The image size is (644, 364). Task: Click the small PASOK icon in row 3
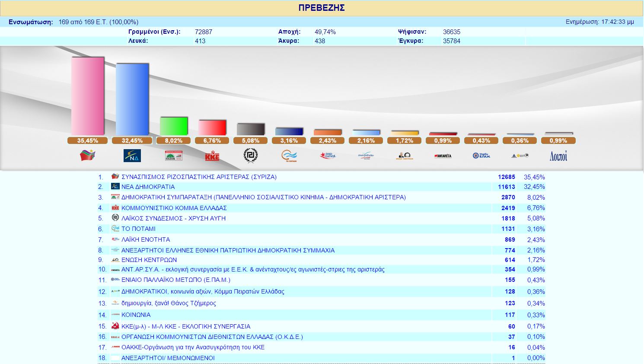(115, 197)
